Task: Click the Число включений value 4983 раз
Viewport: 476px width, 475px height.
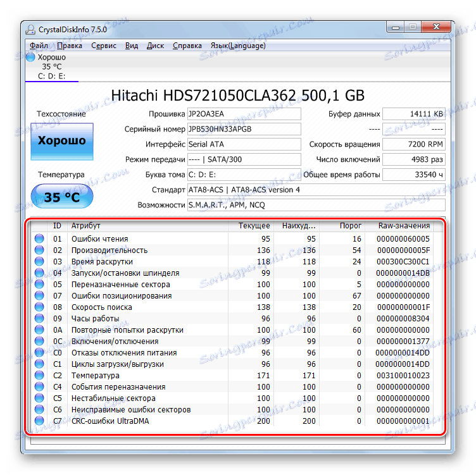Action: 414,159
